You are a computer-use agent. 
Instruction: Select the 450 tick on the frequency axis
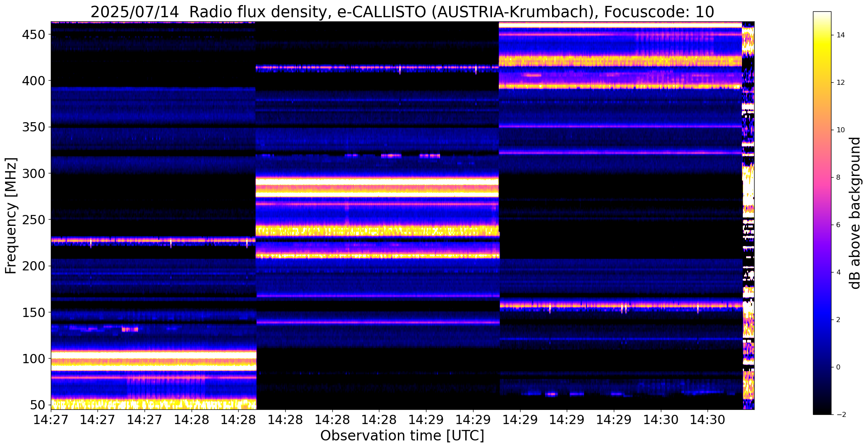[x=33, y=34]
